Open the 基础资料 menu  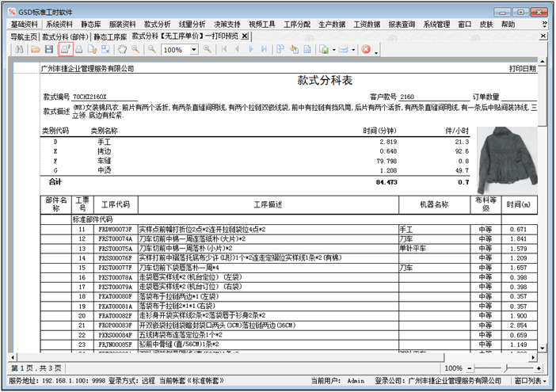pos(24,24)
